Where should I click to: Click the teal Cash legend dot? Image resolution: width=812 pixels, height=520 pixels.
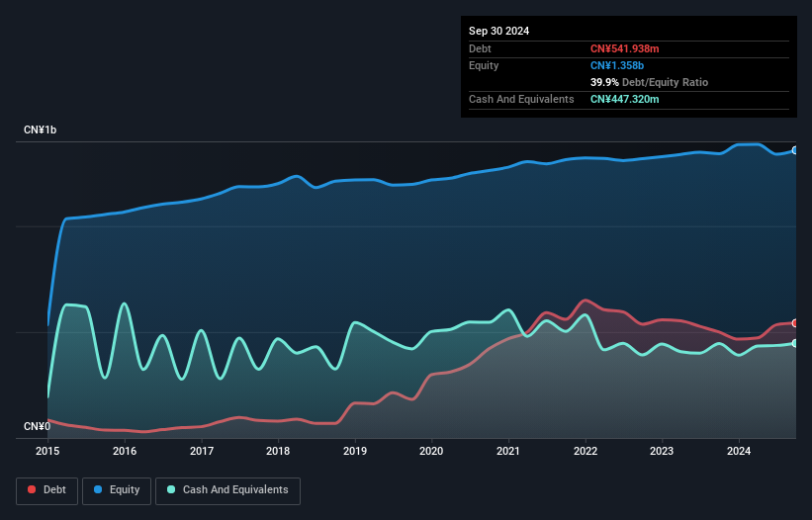(x=171, y=489)
